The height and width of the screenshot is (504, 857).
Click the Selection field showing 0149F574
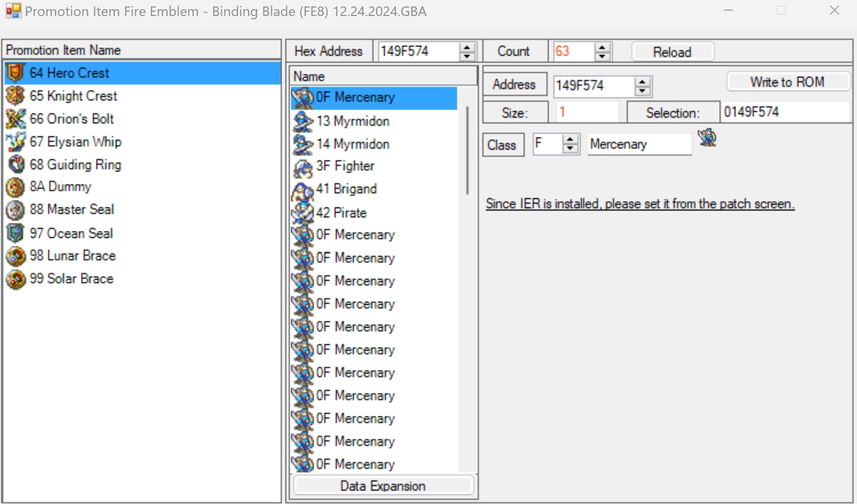[786, 112]
